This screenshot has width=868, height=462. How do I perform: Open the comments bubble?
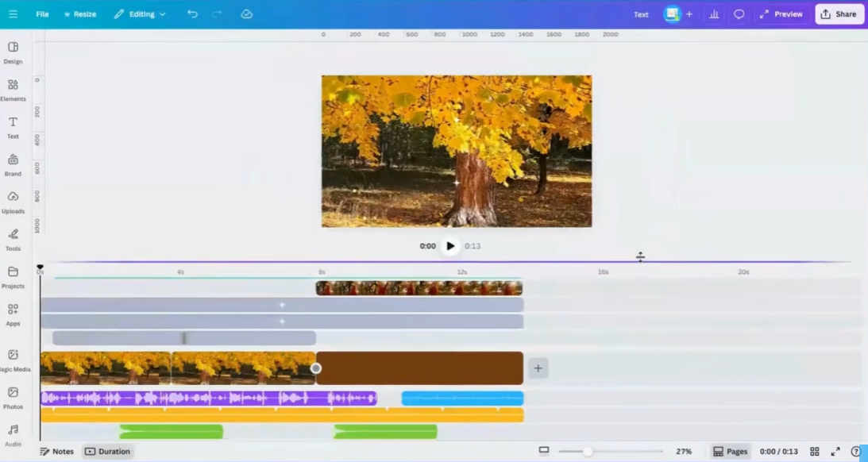click(x=739, y=14)
